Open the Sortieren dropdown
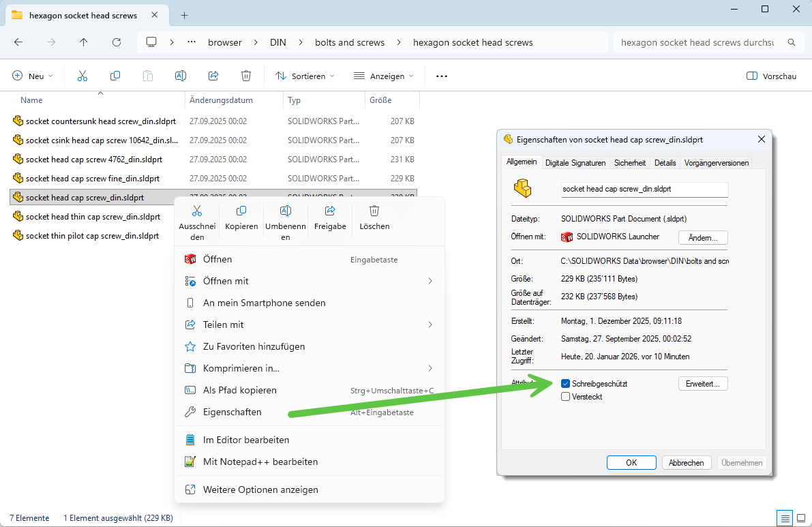The image size is (812, 527). click(305, 76)
